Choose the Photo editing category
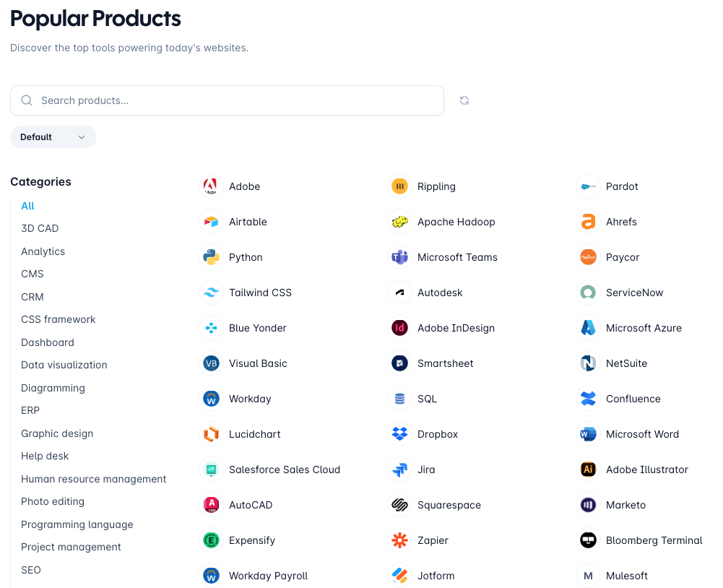 point(53,501)
